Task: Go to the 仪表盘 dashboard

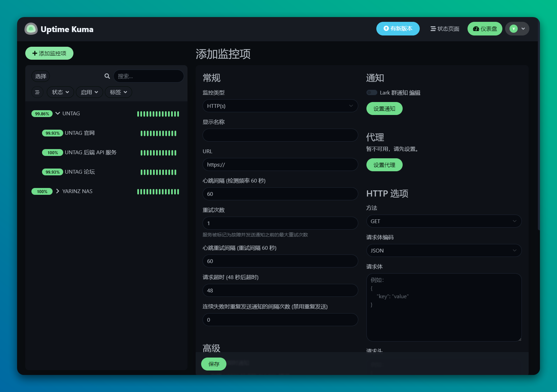Action: pyautogui.click(x=485, y=29)
